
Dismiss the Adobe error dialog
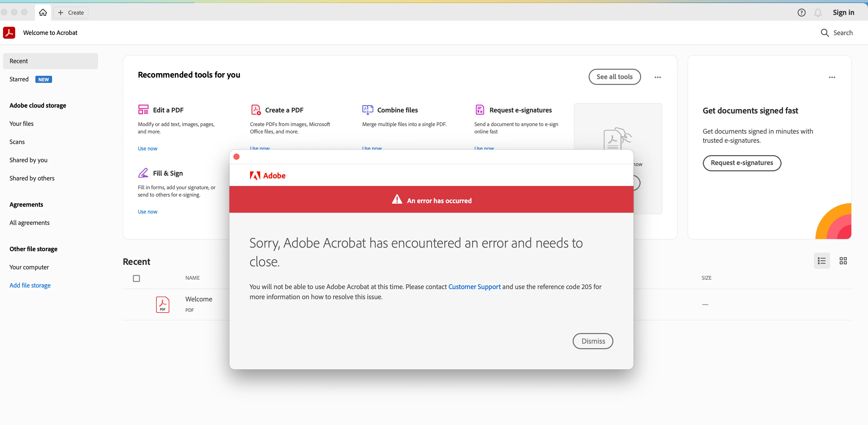coord(593,341)
